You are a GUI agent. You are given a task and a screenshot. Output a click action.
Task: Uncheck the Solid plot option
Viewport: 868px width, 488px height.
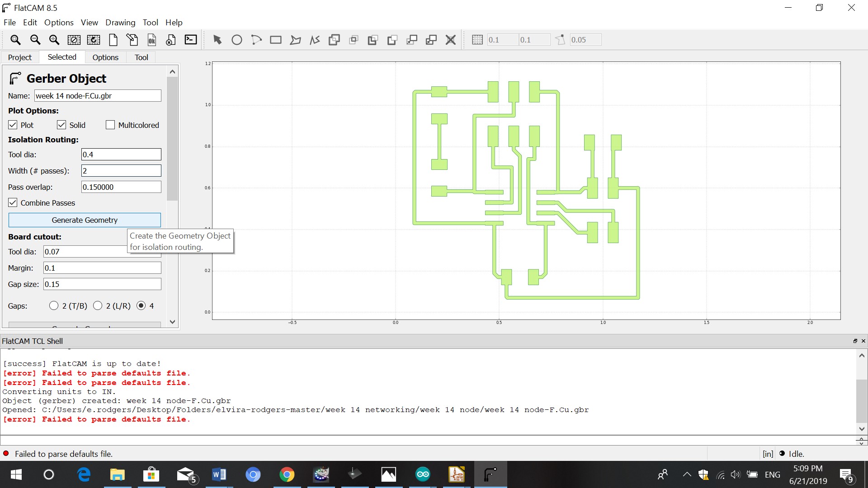click(x=61, y=125)
